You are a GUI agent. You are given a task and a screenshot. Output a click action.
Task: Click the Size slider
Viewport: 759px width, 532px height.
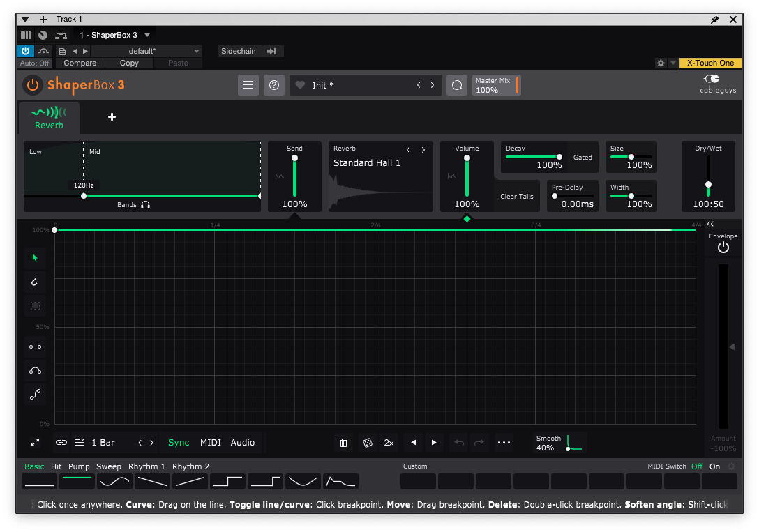click(631, 157)
